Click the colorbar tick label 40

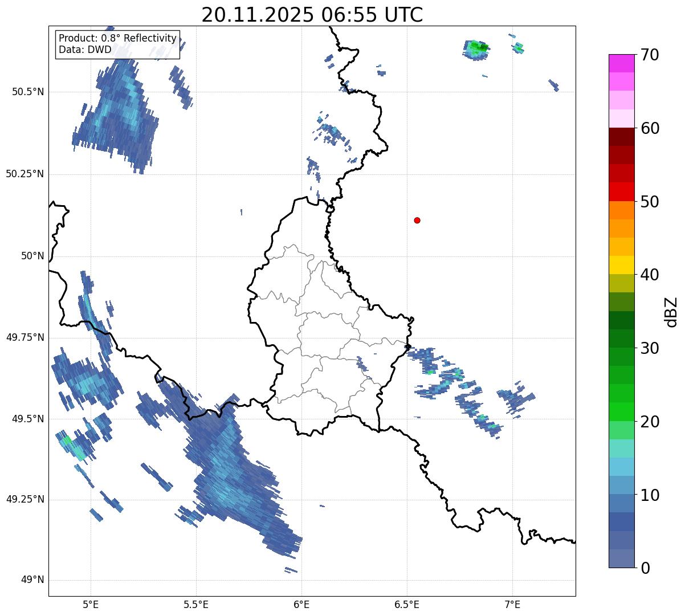pyautogui.click(x=650, y=275)
